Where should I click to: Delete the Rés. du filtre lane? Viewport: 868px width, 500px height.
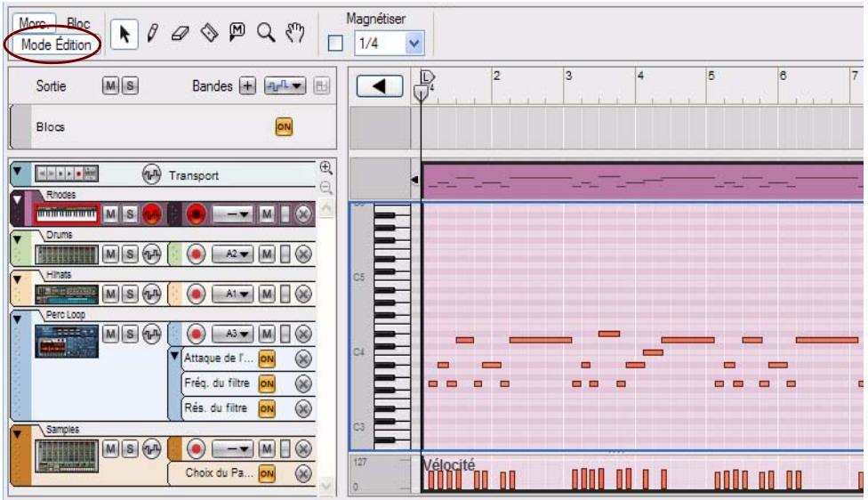coord(303,408)
